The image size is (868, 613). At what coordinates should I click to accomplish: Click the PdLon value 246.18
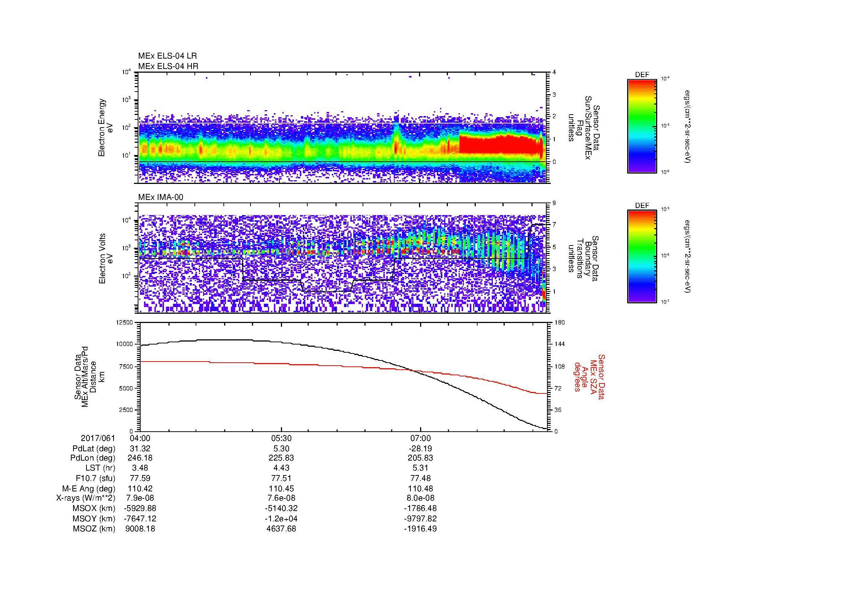click(x=140, y=458)
